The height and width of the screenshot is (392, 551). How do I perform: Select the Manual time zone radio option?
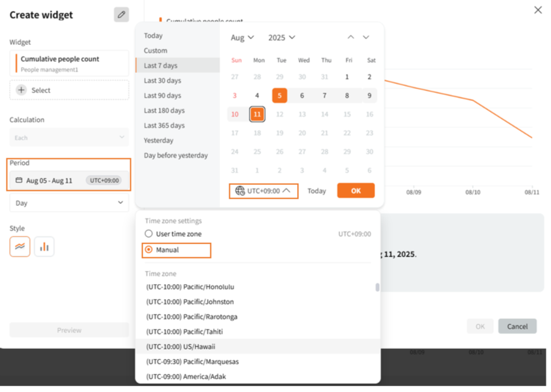click(149, 250)
